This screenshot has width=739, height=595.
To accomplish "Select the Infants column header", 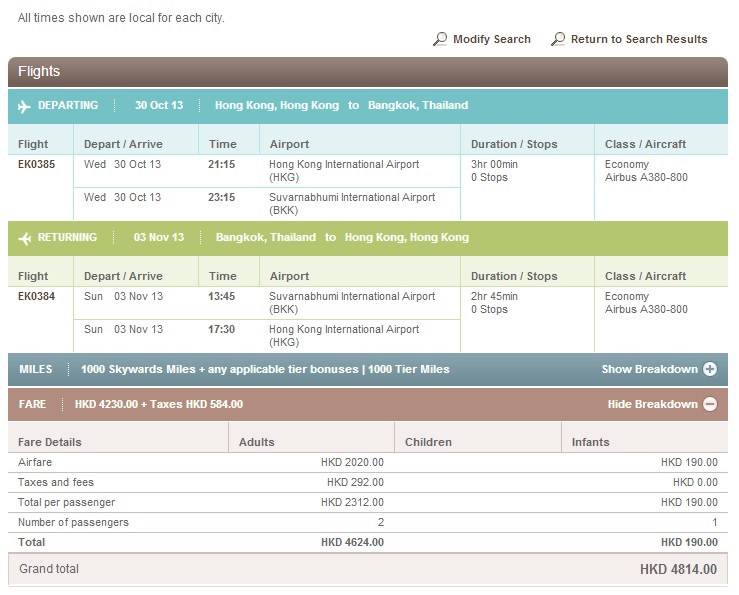I will pos(590,441).
